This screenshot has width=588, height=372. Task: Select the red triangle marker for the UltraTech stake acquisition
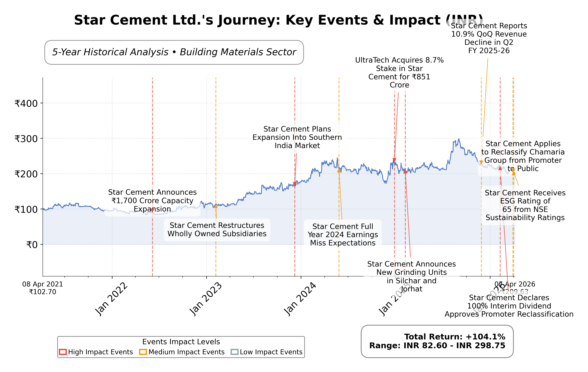(x=394, y=160)
